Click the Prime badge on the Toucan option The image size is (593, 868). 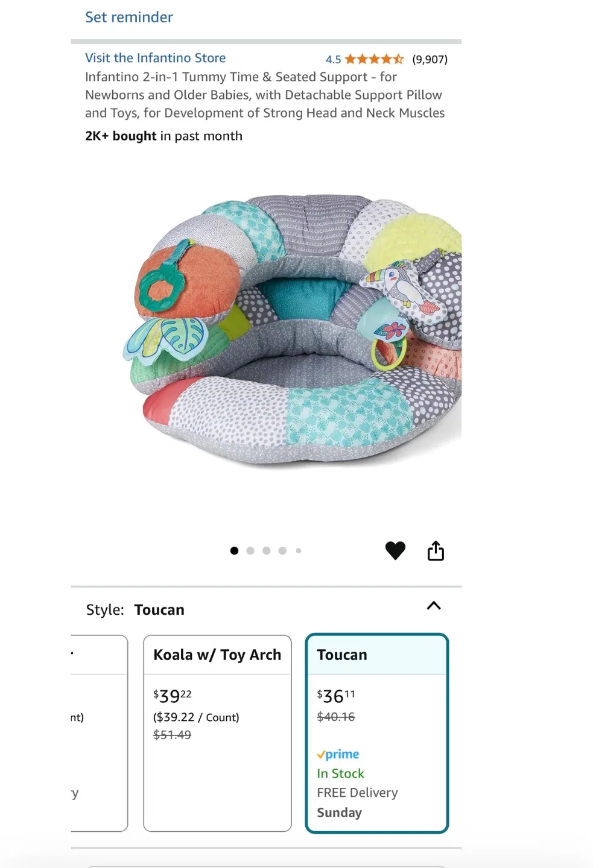338,754
